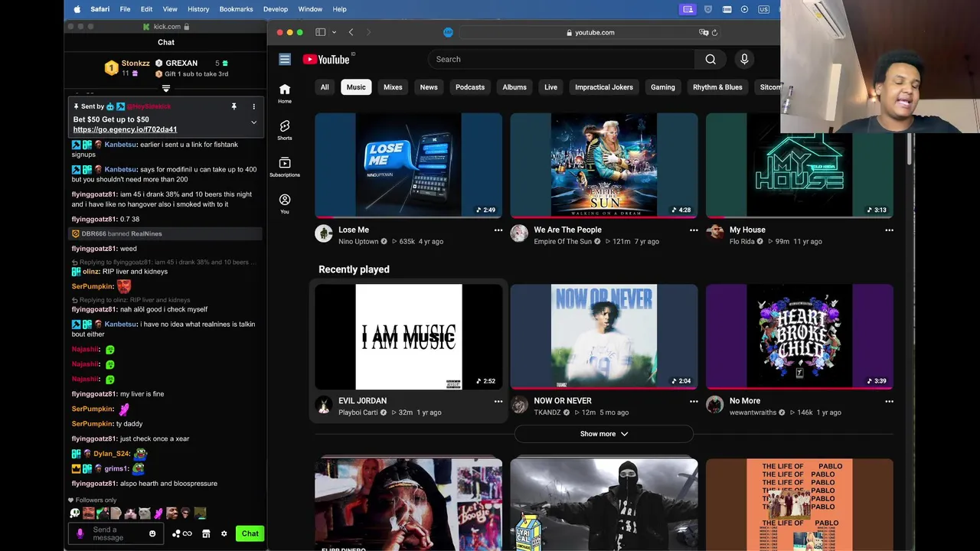Click the Send a message chat field

[116, 533]
